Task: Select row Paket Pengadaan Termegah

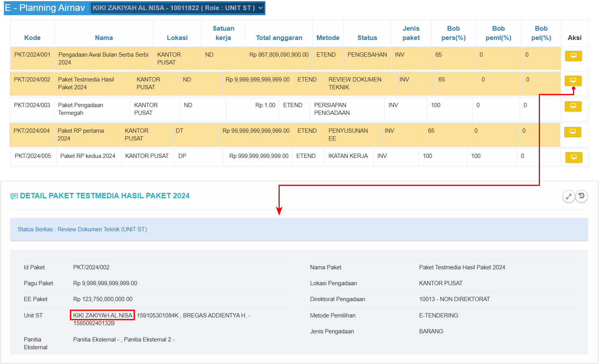Action: click(81, 109)
